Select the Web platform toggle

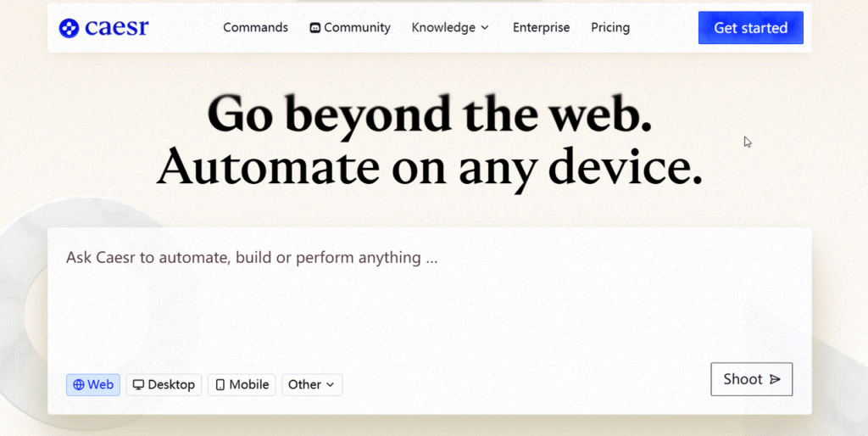(x=93, y=385)
